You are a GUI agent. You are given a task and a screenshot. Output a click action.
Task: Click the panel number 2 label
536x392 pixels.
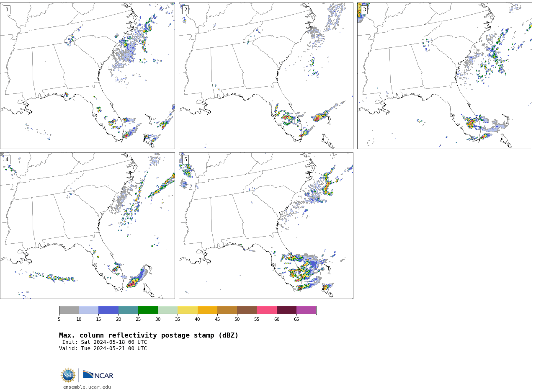[x=186, y=10]
